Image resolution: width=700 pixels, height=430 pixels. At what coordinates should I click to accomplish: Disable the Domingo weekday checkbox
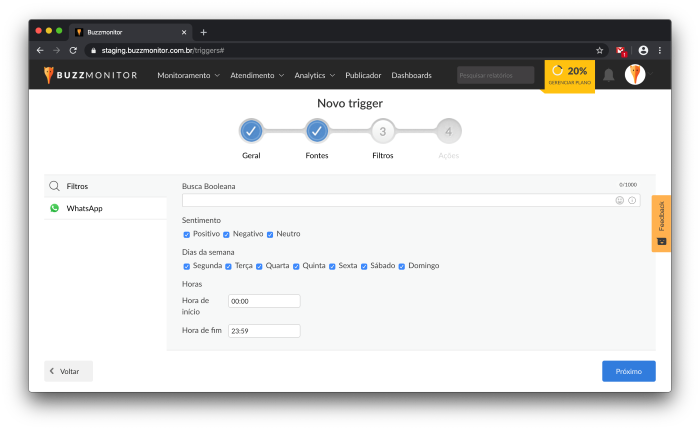[402, 266]
